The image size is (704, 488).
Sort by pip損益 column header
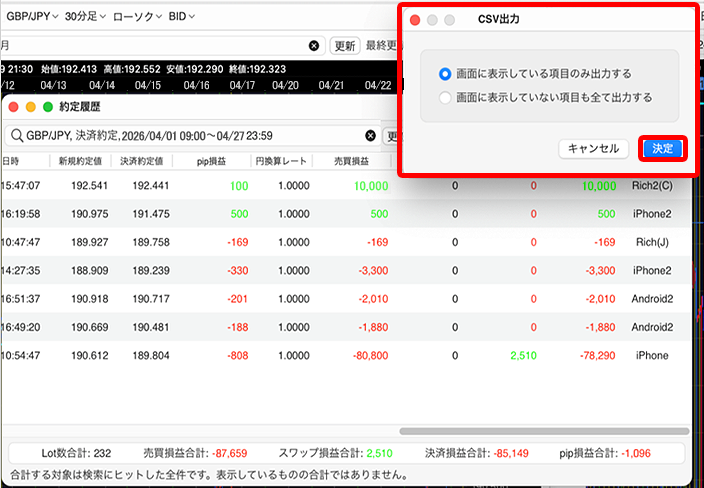click(209, 161)
